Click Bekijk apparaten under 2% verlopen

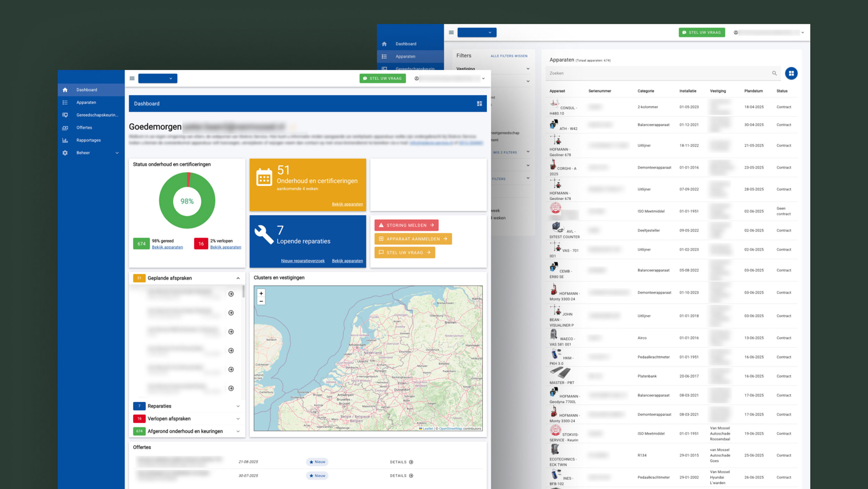[226, 247]
